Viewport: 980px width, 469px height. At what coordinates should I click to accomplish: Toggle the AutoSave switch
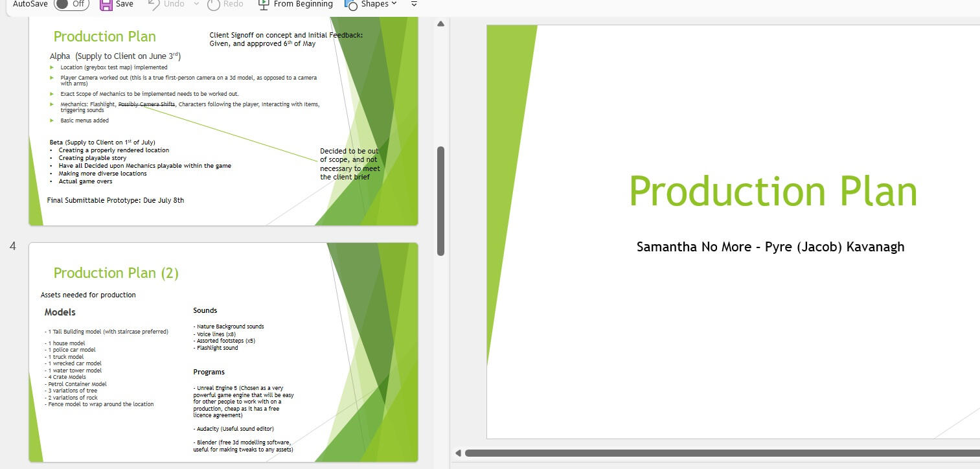tap(71, 4)
